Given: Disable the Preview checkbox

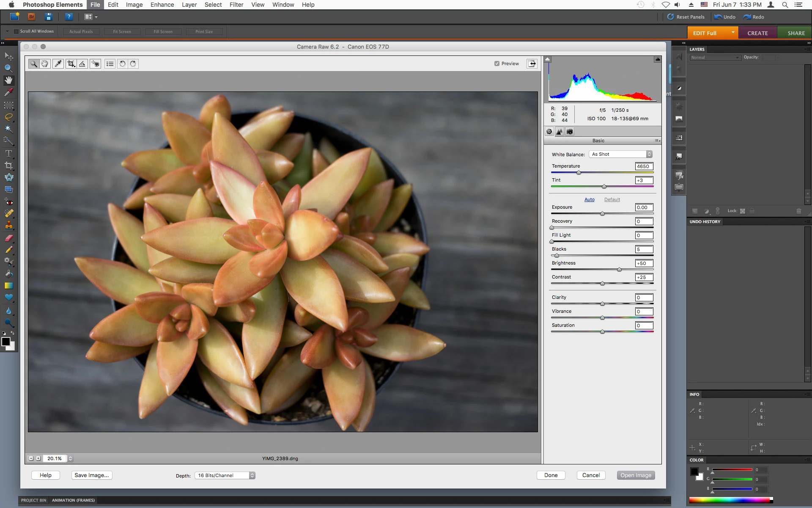Looking at the screenshot, I should (497, 63).
